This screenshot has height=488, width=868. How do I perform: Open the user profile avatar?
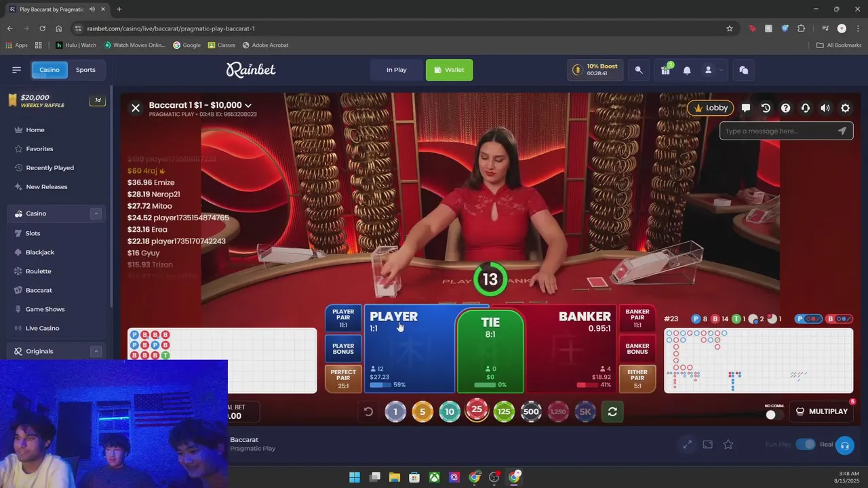[x=708, y=70]
